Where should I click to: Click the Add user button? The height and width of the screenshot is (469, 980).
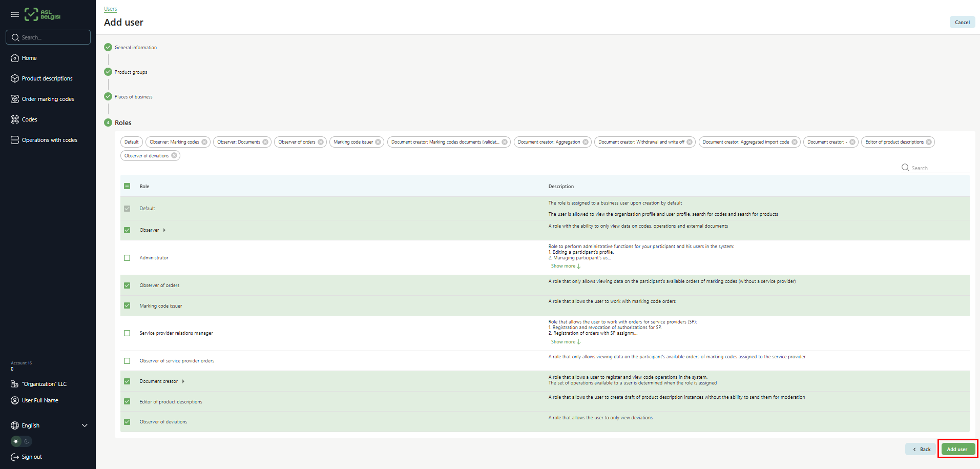coord(957,448)
